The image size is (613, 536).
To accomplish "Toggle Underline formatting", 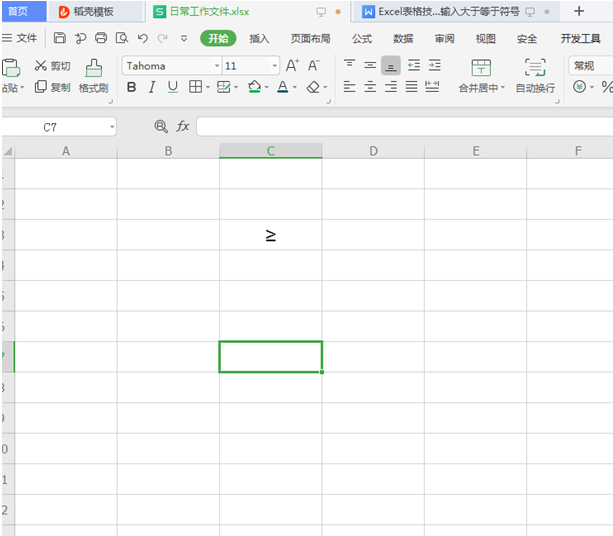I will tap(172, 87).
